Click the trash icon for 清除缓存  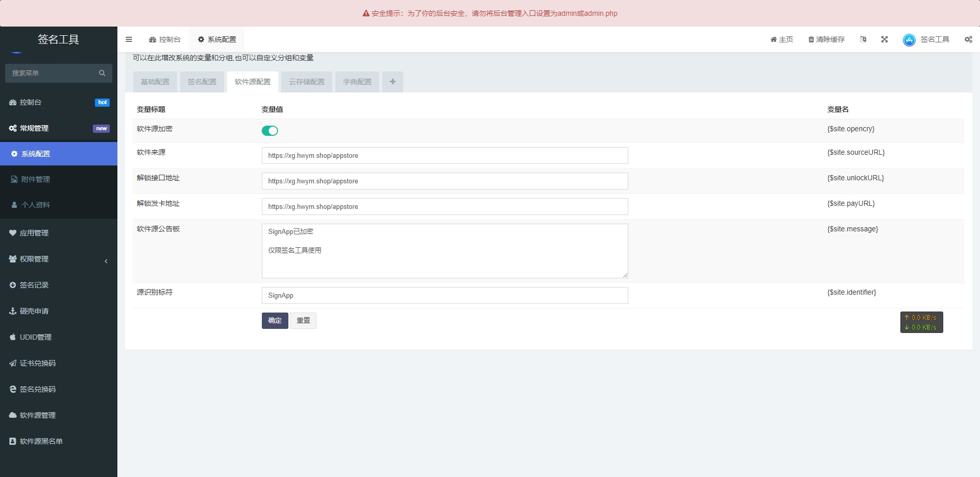(811, 39)
